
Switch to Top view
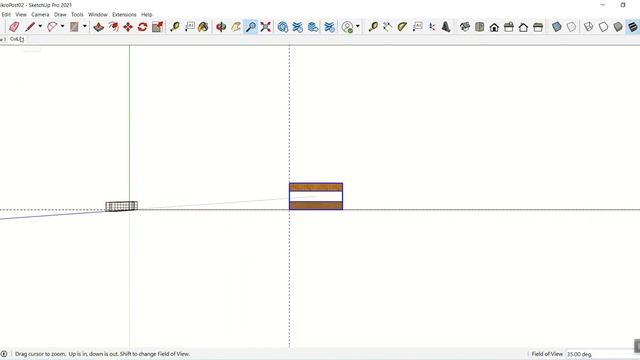(480, 27)
